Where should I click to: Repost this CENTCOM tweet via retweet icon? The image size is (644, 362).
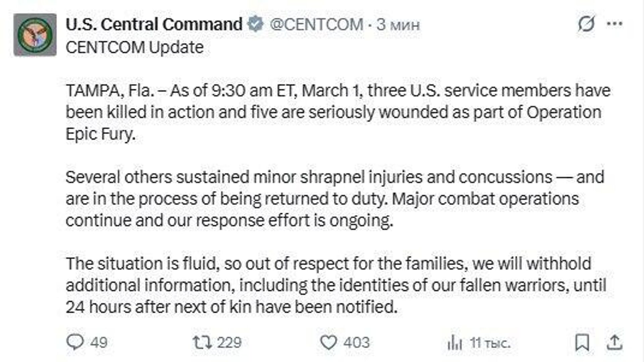(202, 342)
